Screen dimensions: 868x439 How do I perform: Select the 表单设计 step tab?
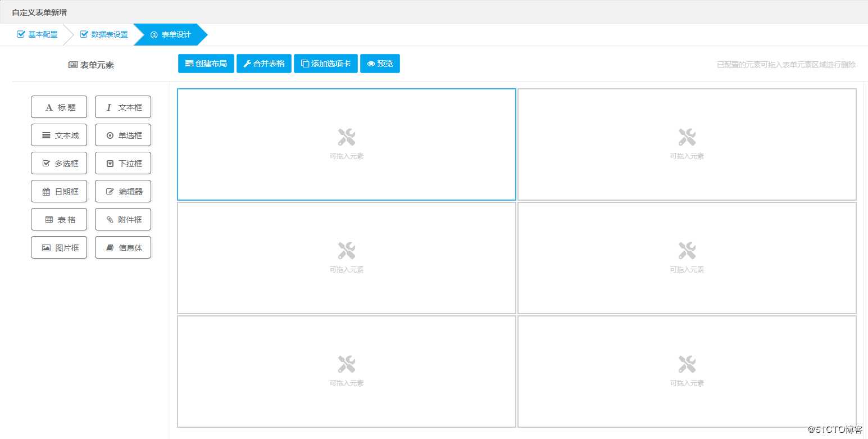(171, 34)
